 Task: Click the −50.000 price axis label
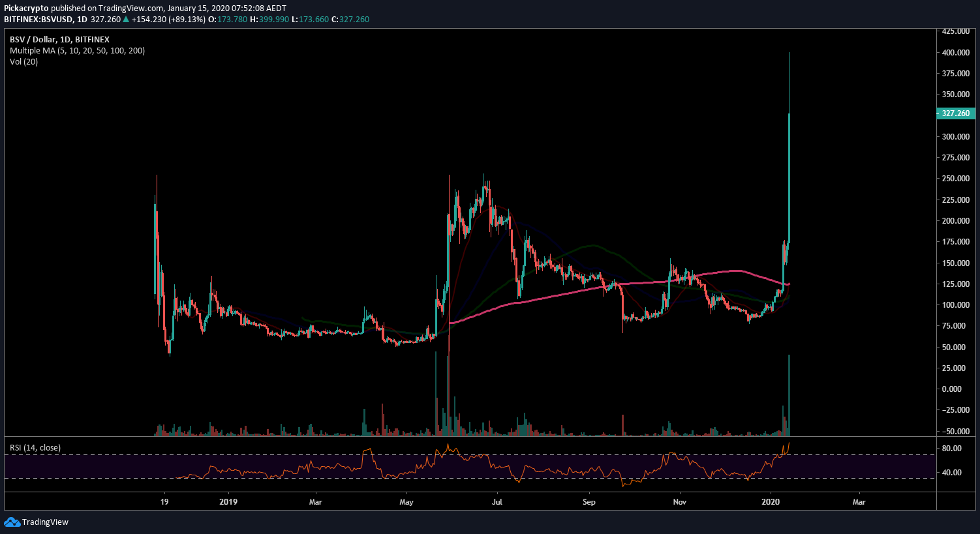click(956, 432)
